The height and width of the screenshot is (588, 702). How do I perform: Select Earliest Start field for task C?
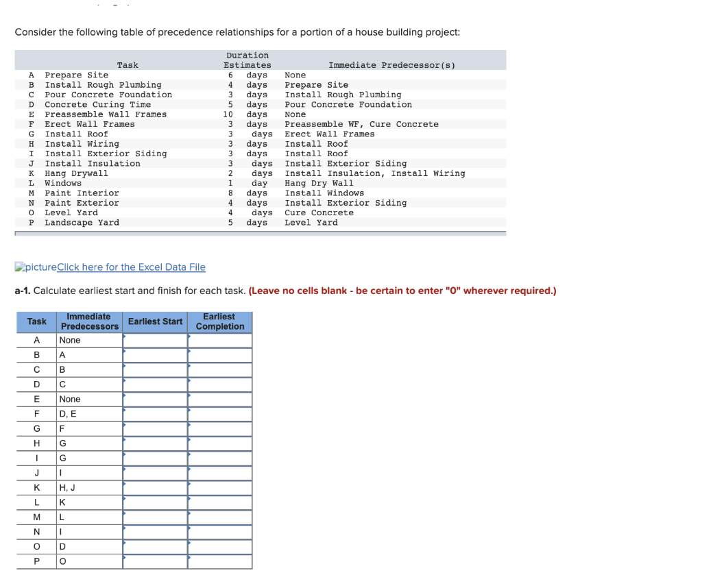pyautogui.click(x=155, y=370)
